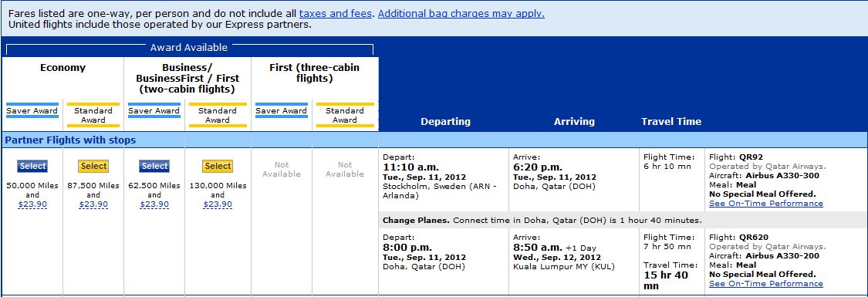Click the Economy Saver Award column header
868x297 pixels.
[x=32, y=110]
